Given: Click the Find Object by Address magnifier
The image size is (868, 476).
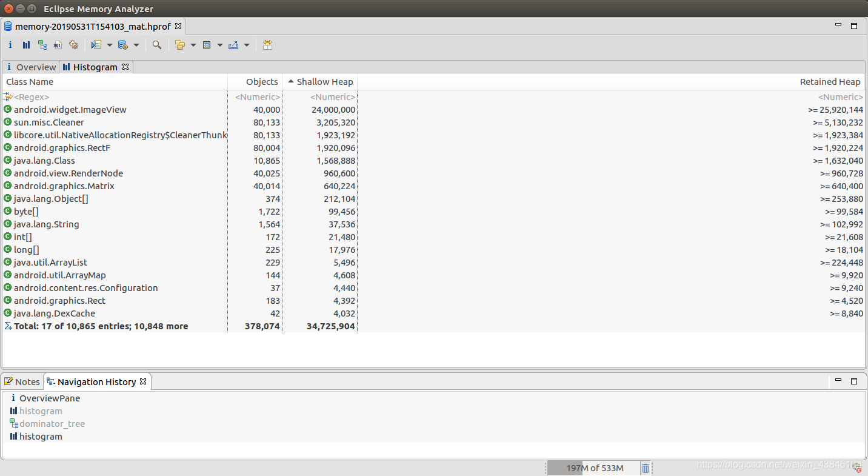Looking at the screenshot, I should tap(157, 45).
